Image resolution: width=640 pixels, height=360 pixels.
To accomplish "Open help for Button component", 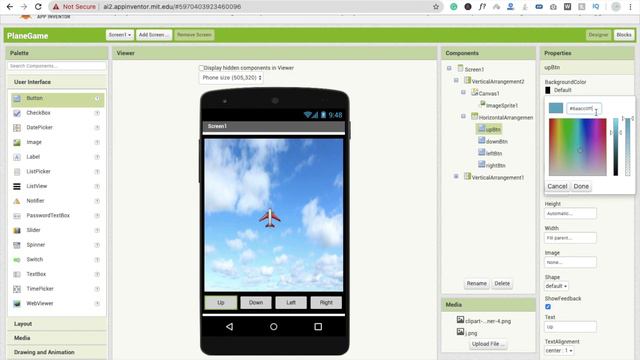I will (97, 98).
